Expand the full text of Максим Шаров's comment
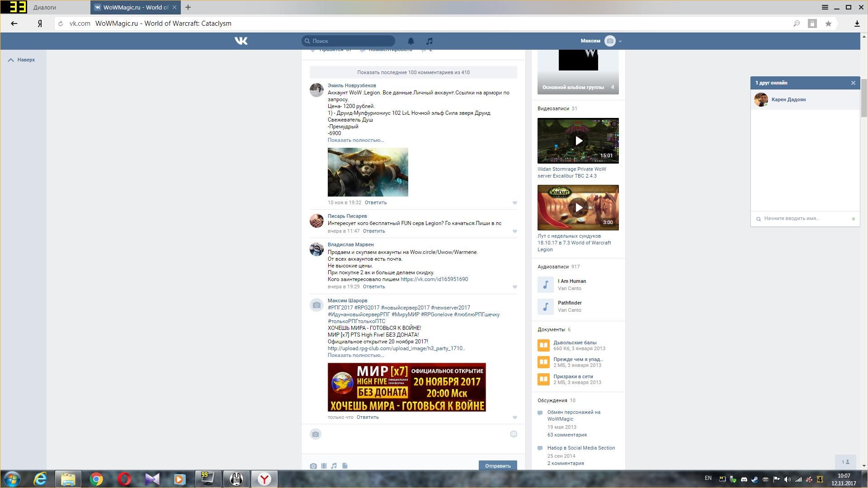 tap(355, 355)
